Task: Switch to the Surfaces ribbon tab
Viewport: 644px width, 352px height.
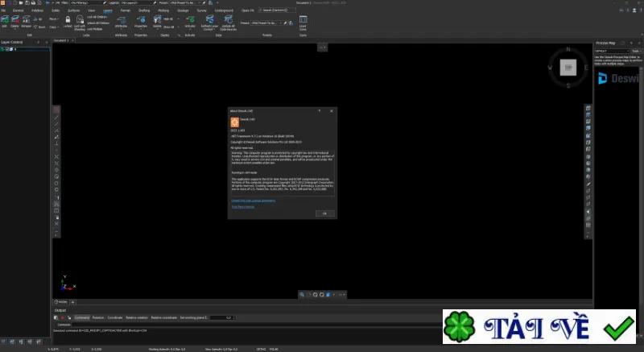Action: (x=73, y=10)
